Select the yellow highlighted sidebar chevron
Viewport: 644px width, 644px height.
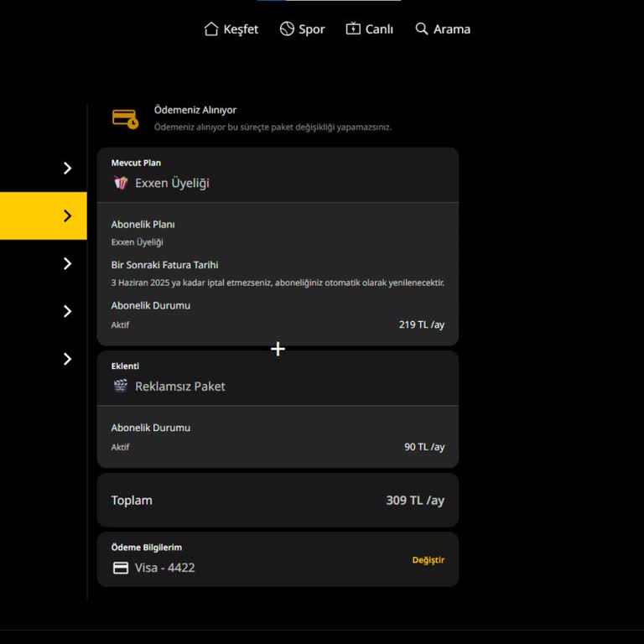click(x=67, y=216)
